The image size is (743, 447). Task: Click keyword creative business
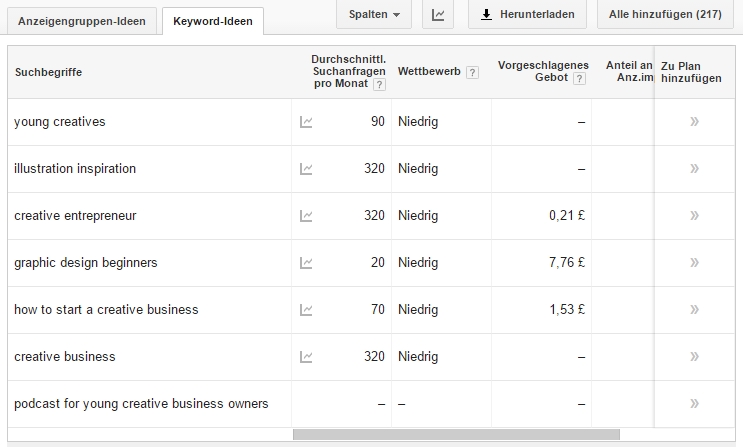click(x=65, y=356)
